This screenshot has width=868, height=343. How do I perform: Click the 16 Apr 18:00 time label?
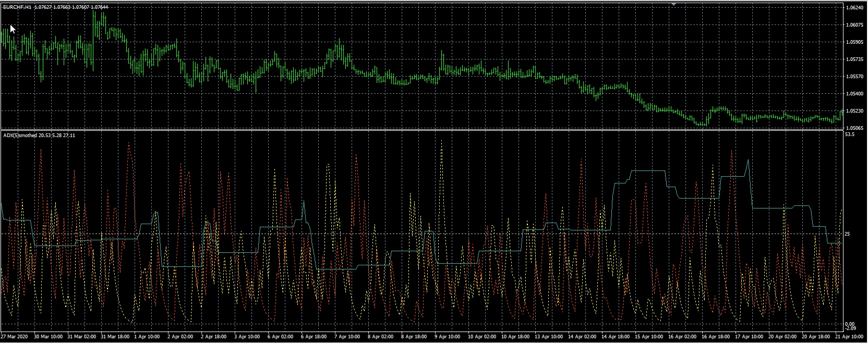pyautogui.click(x=717, y=337)
